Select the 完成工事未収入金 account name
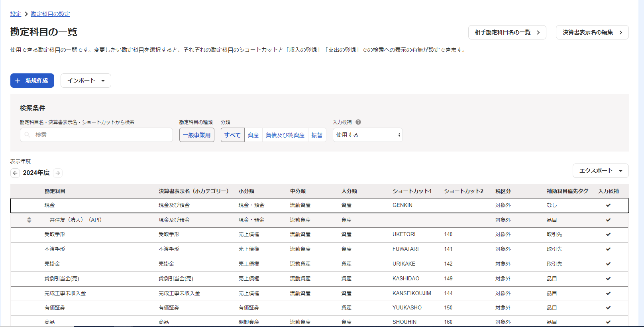 click(65, 293)
